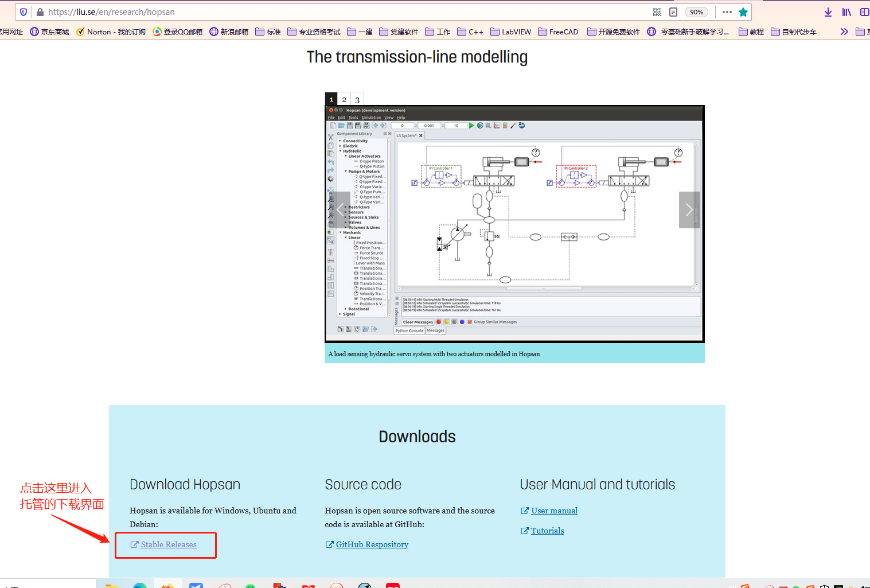Viewport: 870px width, 588px height.
Task: Select carousel slide tab 1
Action: (331, 99)
